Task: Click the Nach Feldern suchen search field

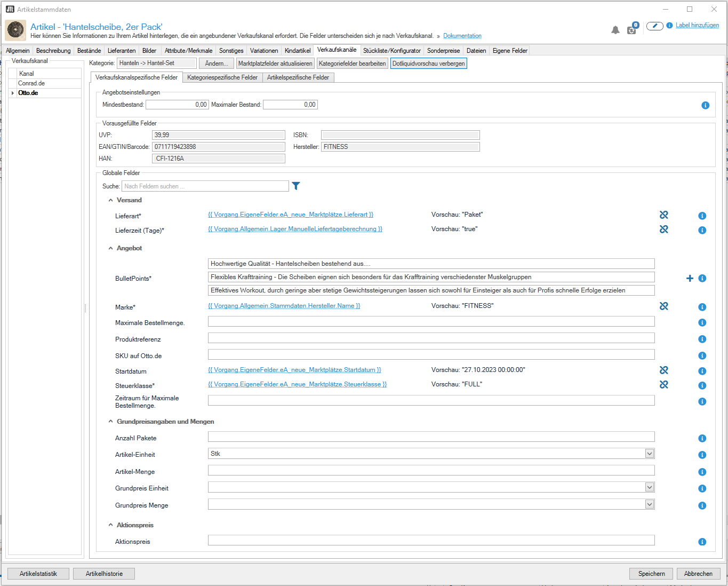Action: pyautogui.click(x=205, y=186)
